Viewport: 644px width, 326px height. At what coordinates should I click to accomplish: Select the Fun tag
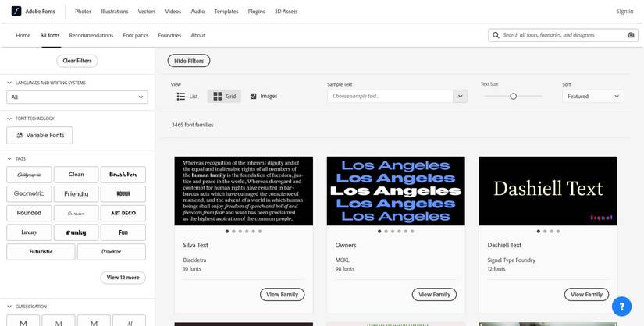(123, 232)
